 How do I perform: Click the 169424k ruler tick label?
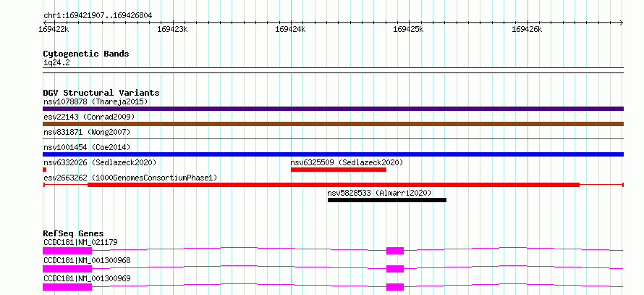point(290,29)
